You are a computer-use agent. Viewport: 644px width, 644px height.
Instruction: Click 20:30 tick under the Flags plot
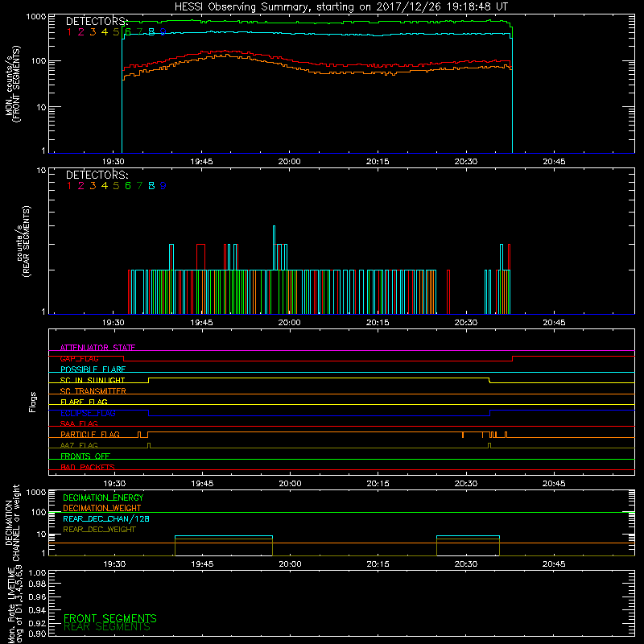pyautogui.click(x=466, y=484)
